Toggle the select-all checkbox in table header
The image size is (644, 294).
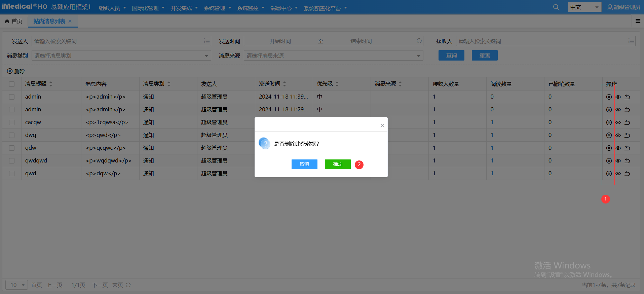(x=12, y=84)
